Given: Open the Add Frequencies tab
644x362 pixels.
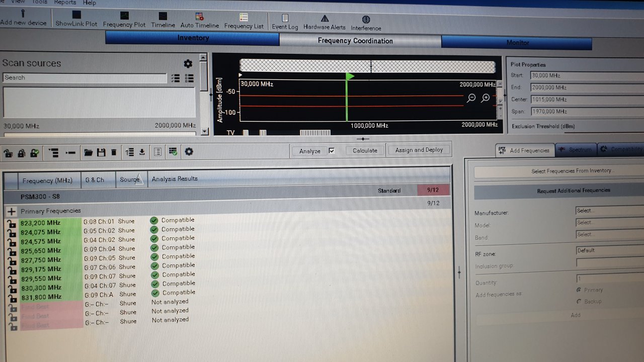Looking at the screenshot, I should pos(525,150).
